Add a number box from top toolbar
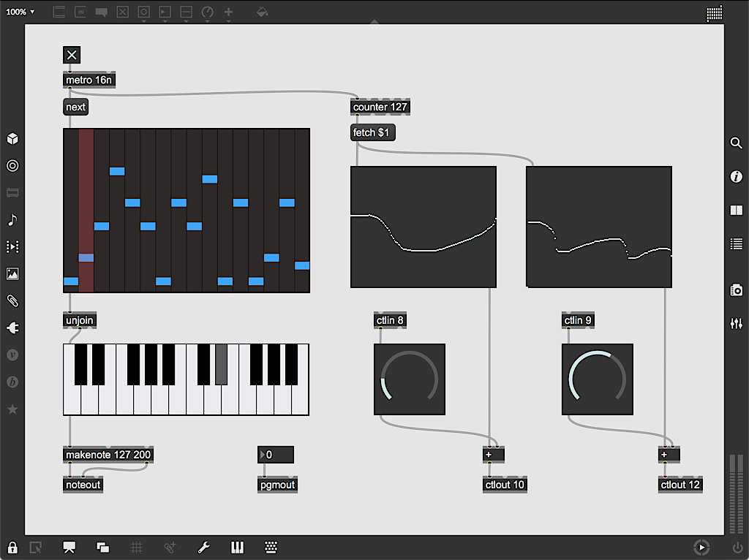This screenshot has width=749, height=560. tap(165, 12)
